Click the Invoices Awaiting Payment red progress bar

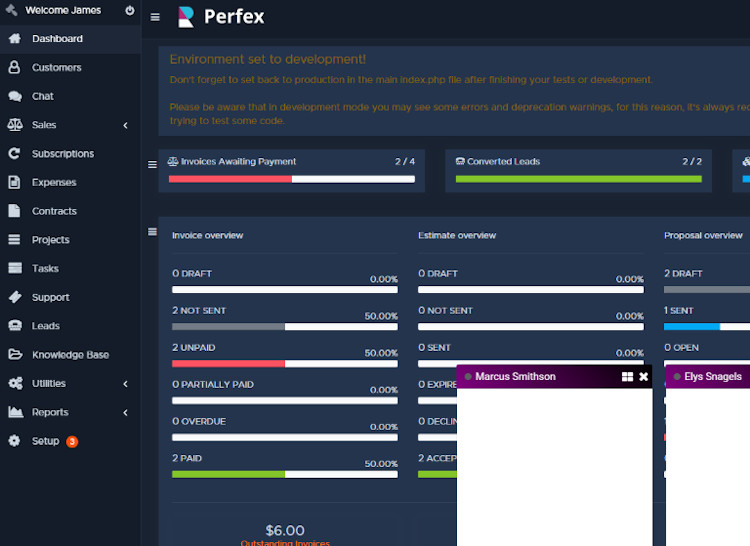click(x=230, y=179)
